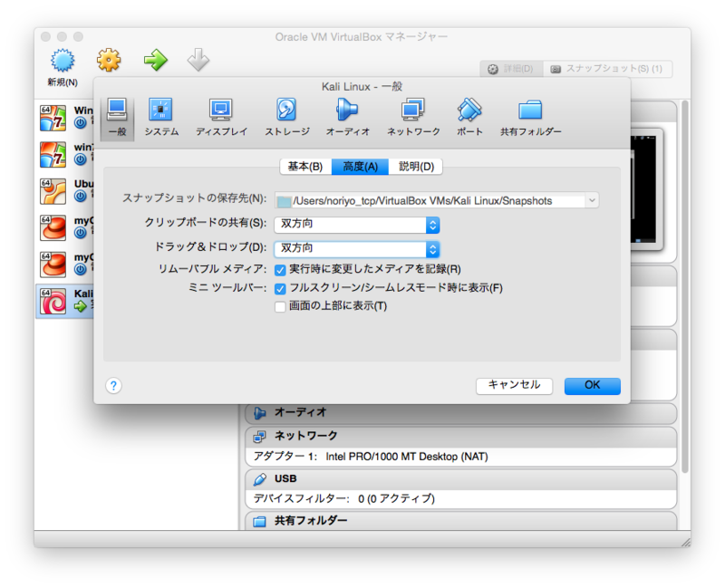Open the snapshot save location dropdown
725x588 pixels.
point(593,200)
